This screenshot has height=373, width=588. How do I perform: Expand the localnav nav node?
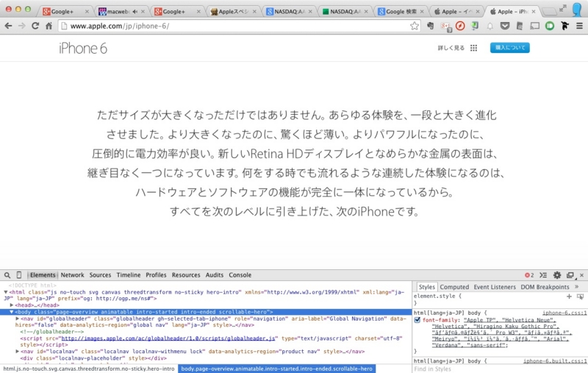pyautogui.click(x=17, y=352)
